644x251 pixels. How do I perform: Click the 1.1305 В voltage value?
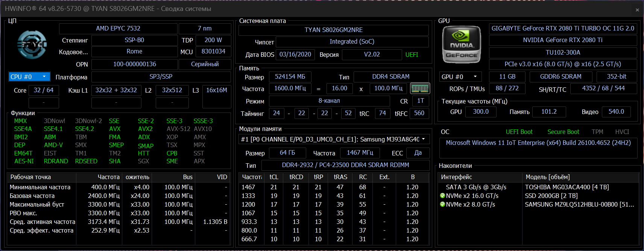(215, 222)
